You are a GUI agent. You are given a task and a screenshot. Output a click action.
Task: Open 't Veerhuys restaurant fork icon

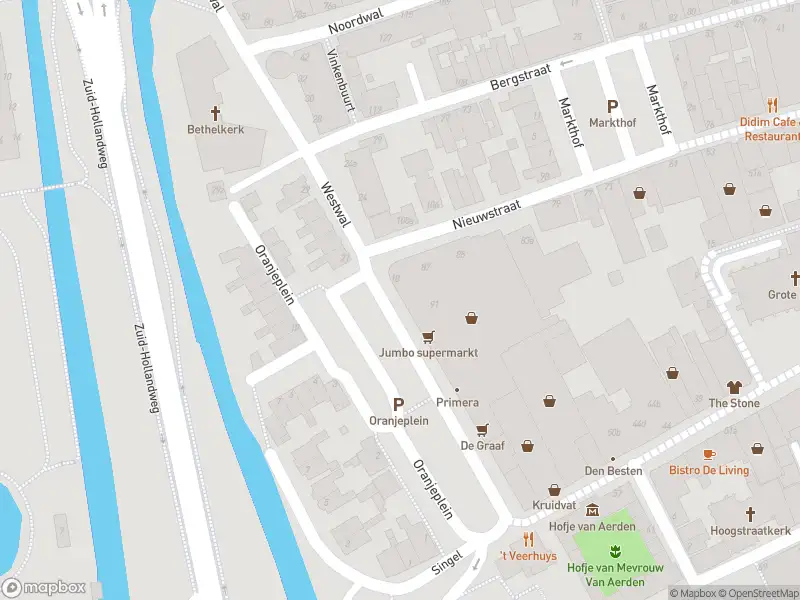coord(529,539)
